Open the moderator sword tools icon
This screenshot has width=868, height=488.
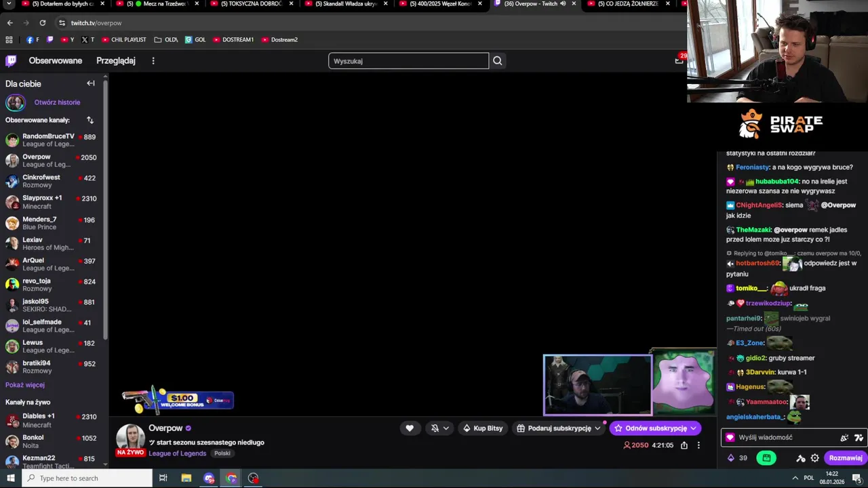point(801,458)
